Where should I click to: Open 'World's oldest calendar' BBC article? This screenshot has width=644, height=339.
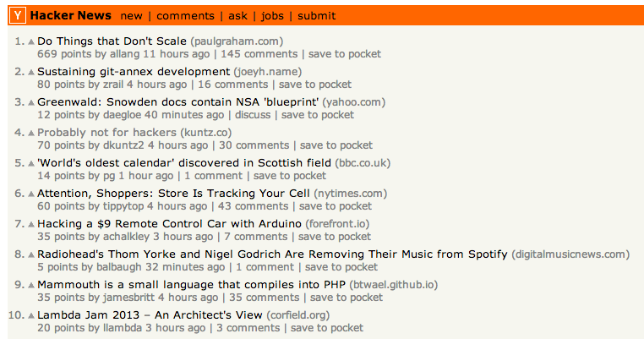point(184,162)
